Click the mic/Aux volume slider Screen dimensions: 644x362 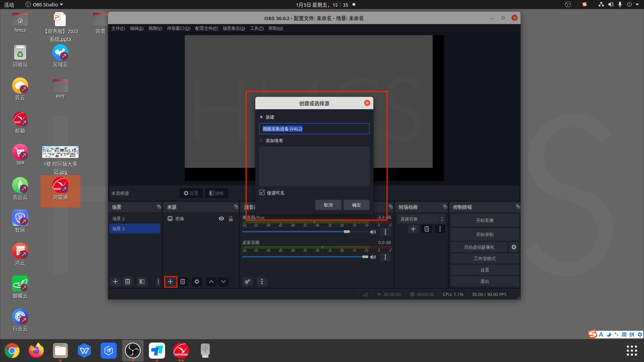pyautogui.click(x=347, y=232)
